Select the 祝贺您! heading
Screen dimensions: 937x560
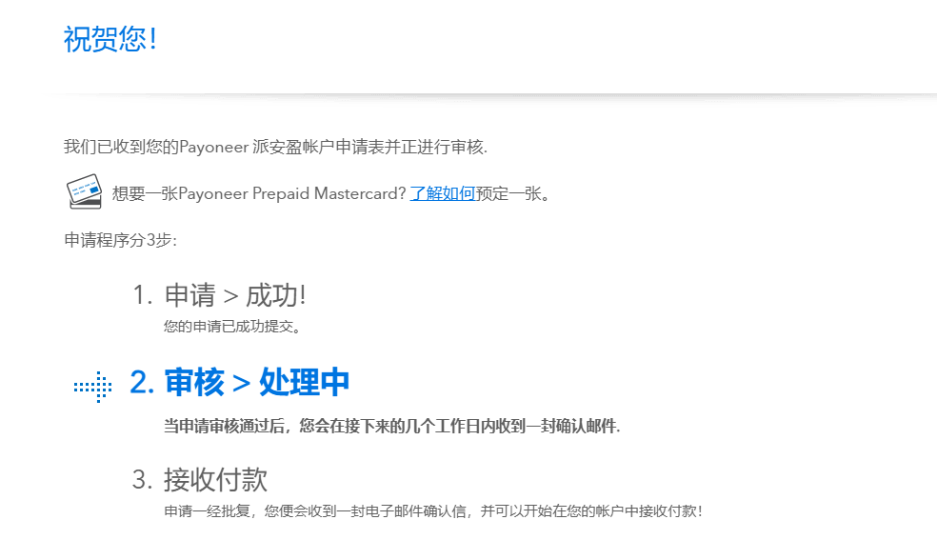pos(110,39)
